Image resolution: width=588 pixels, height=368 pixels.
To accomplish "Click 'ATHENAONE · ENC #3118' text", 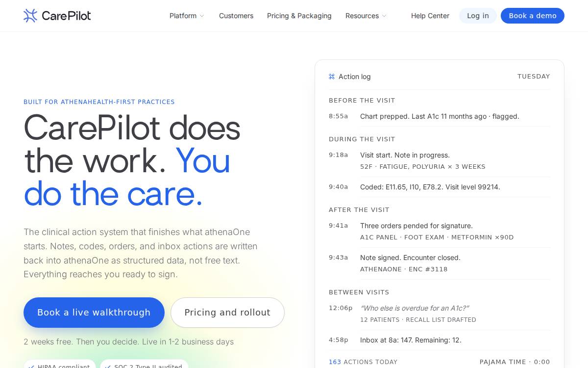I will click(404, 269).
